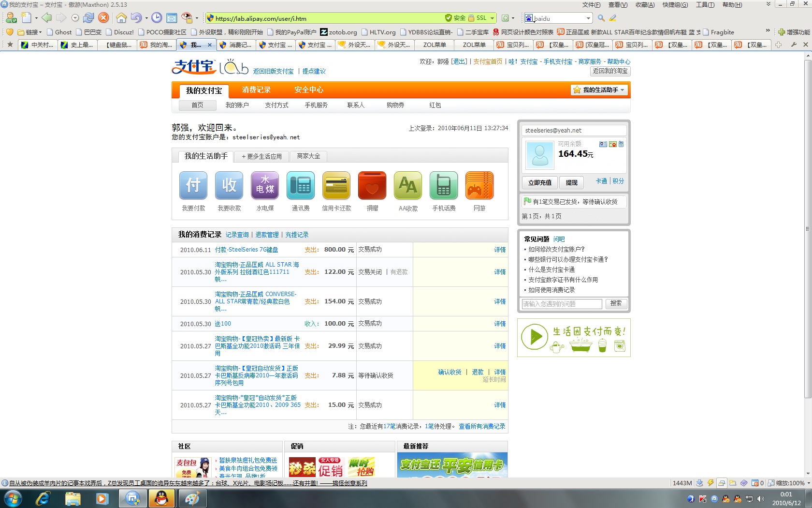Click the browser Stop button icon

(x=103, y=18)
